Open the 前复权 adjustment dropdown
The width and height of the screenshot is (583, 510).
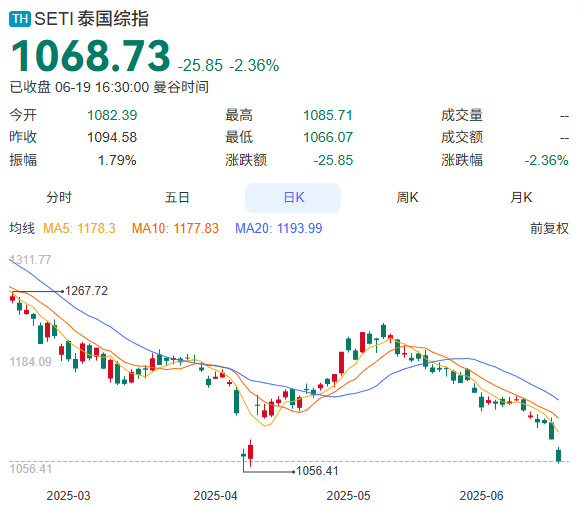(x=550, y=228)
